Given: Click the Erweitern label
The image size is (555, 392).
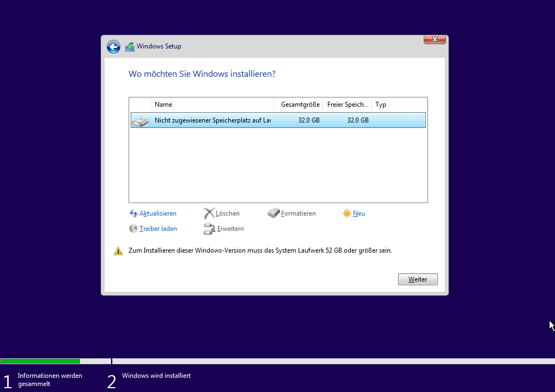Looking at the screenshot, I should (230, 229).
